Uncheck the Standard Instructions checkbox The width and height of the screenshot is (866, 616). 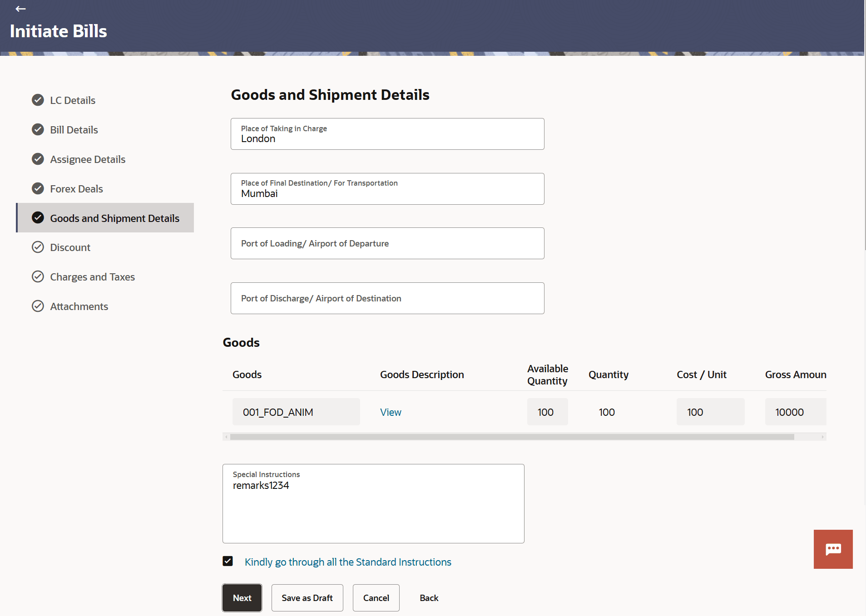pos(228,561)
